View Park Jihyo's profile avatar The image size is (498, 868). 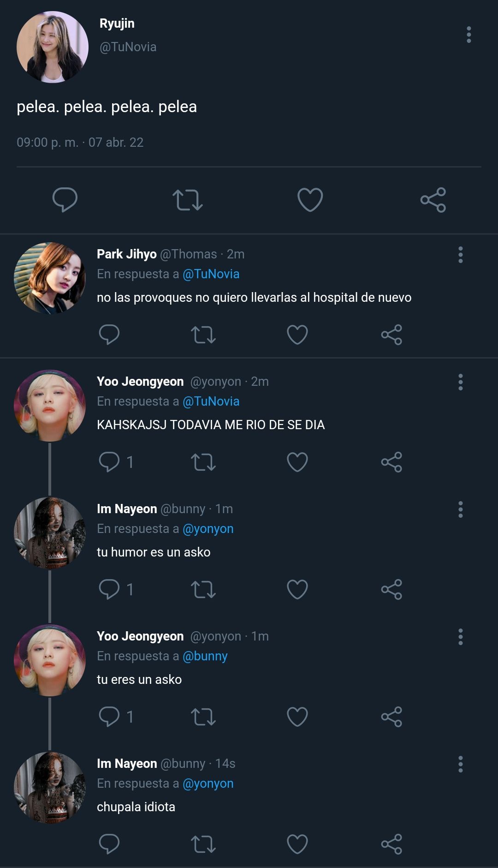(x=50, y=278)
